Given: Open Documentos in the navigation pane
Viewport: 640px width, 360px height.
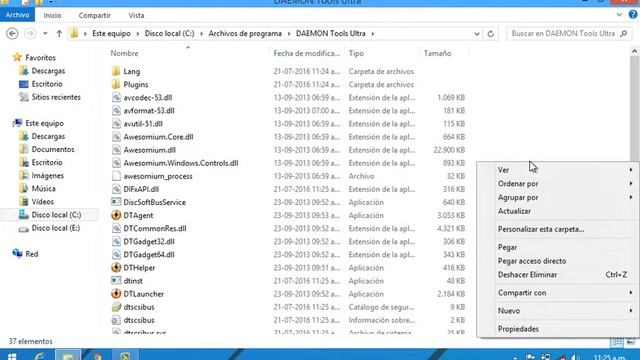Looking at the screenshot, I should 53,149.
